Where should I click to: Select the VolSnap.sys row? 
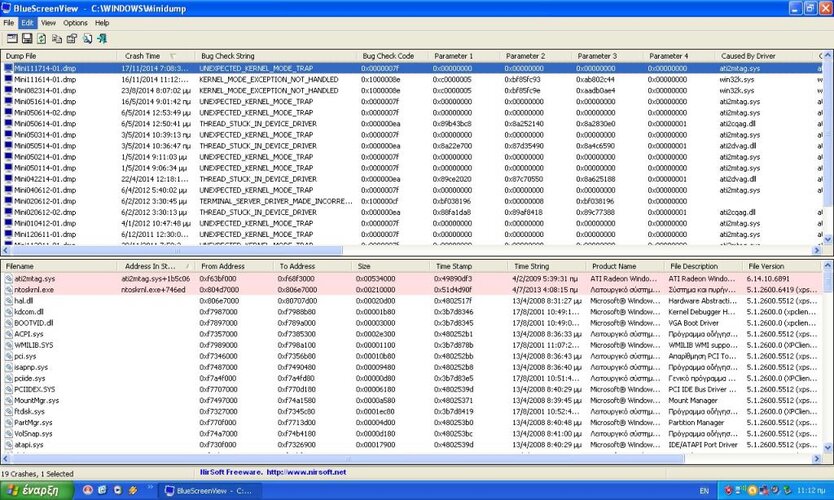(x=411, y=434)
